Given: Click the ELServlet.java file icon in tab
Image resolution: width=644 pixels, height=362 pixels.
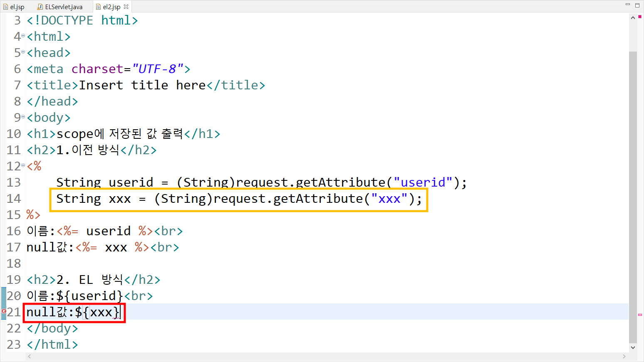Looking at the screenshot, I should 40,7.
